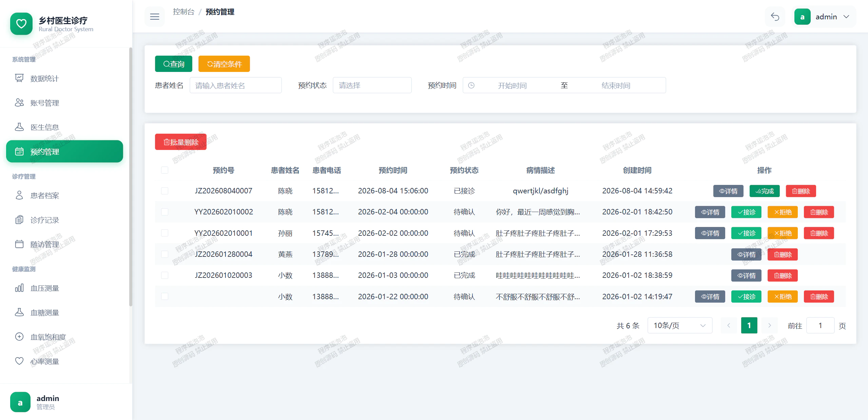The height and width of the screenshot is (420, 868).
Task: Click the back arrow icon in header
Action: coord(775,17)
